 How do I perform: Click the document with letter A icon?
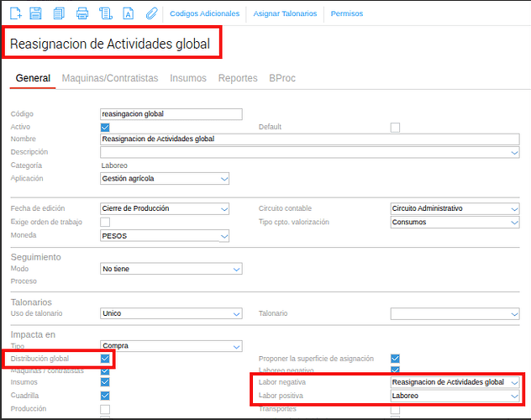point(128,13)
